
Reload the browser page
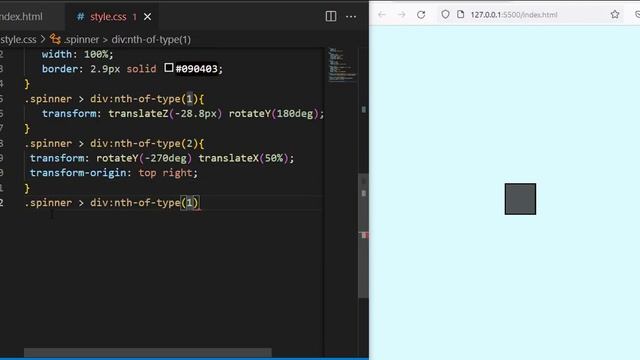pyautogui.click(x=421, y=15)
